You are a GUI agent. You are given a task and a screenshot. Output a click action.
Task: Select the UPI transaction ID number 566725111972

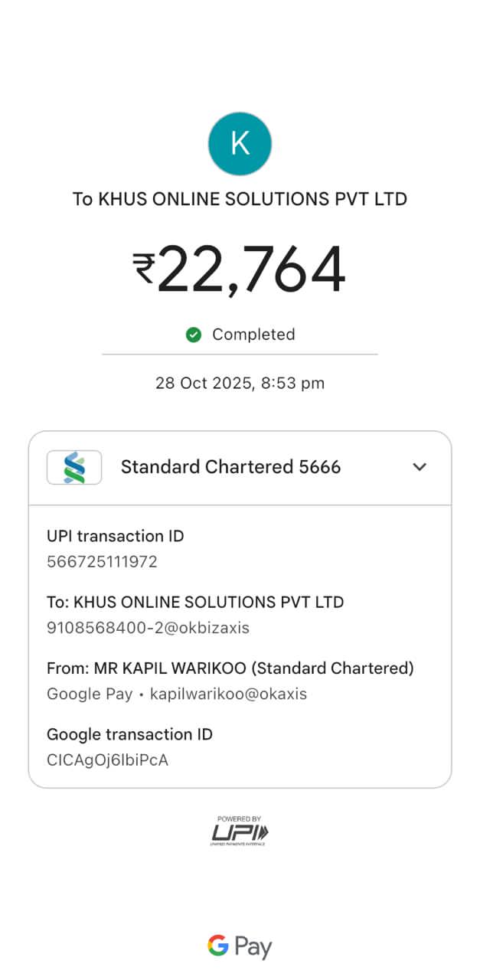(x=102, y=562)
